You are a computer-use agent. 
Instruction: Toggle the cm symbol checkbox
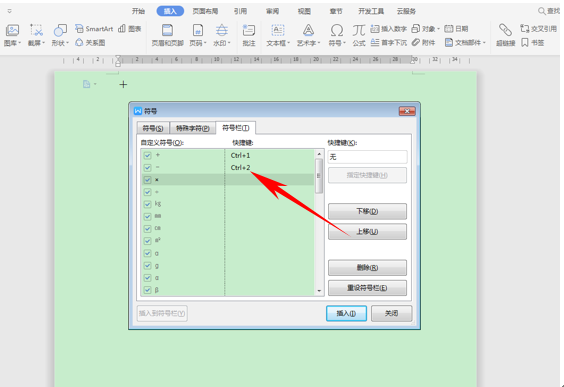[147, 229]
